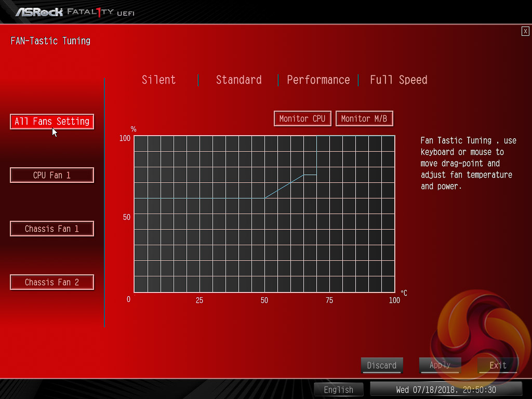This screenshot has width=532, height=399.
Task: Click the date and time display
Action: 446,390
